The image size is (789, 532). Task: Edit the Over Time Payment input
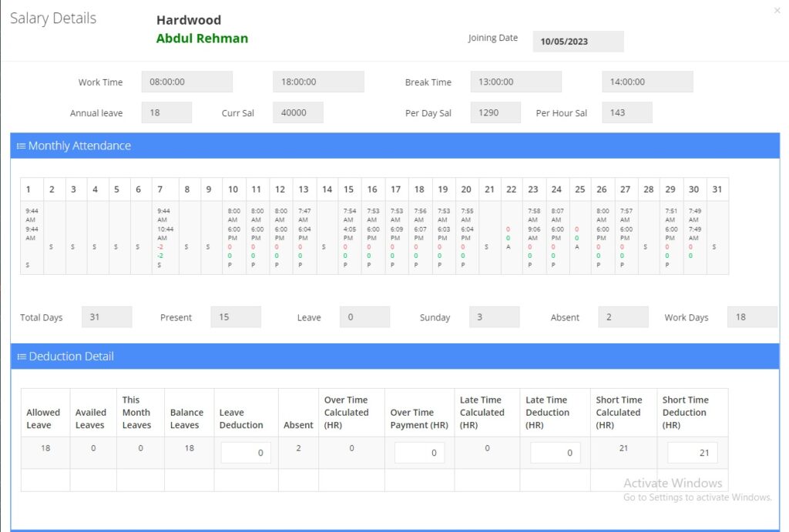tap(419, 453)
